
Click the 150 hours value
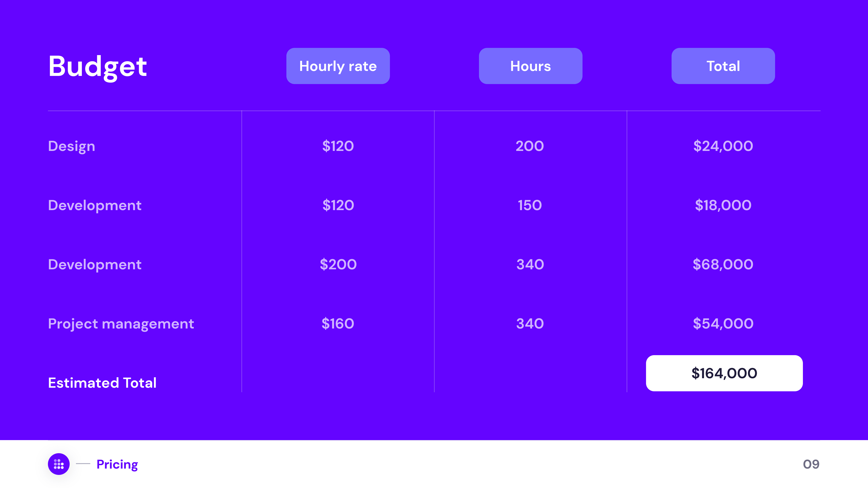530,205
